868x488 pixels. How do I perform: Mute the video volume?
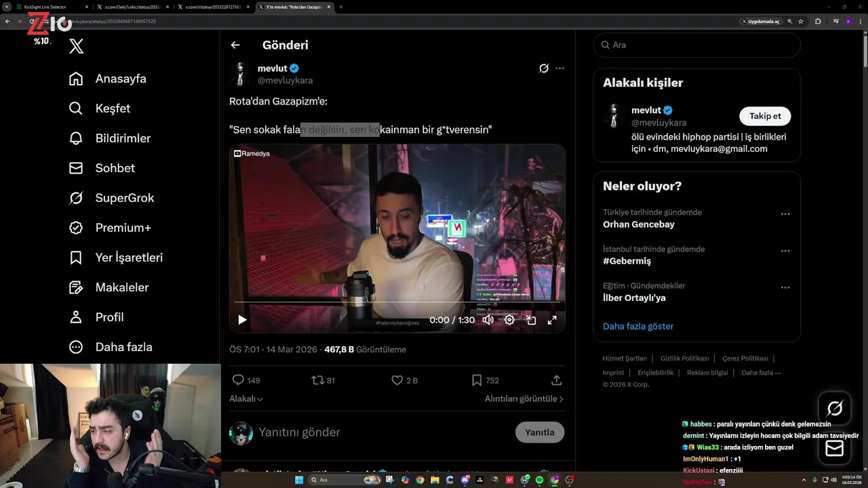point(488,320)
